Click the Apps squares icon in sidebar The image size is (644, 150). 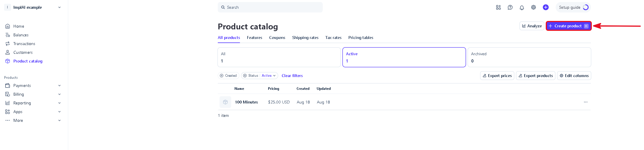pos(8,112)
